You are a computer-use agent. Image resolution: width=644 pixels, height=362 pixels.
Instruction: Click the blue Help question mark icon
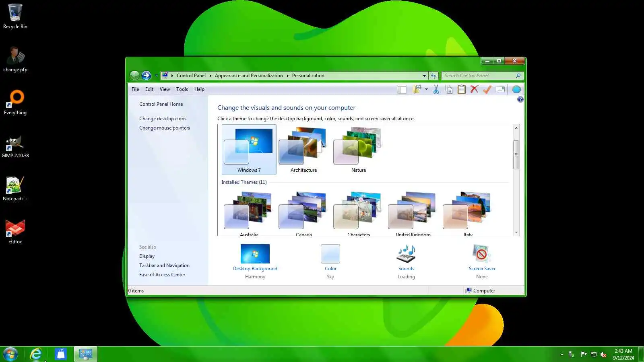coord(520,99)
